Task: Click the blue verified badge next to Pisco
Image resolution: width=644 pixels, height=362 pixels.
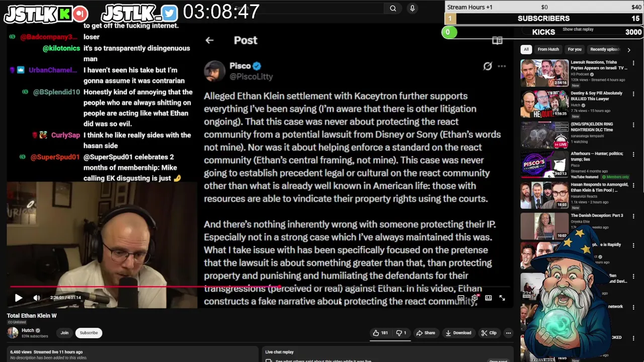Action: 257,66
